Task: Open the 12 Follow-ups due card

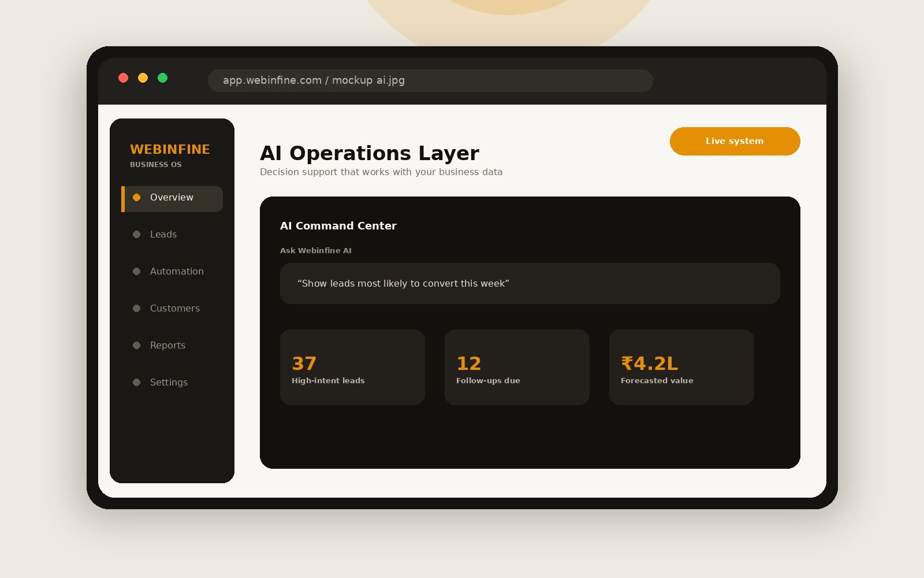Action: (x=517, y=368)
